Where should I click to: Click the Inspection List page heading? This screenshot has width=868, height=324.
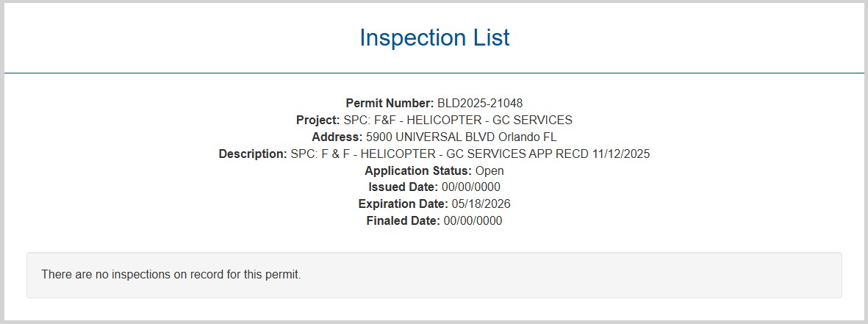[x=434, y=37]
